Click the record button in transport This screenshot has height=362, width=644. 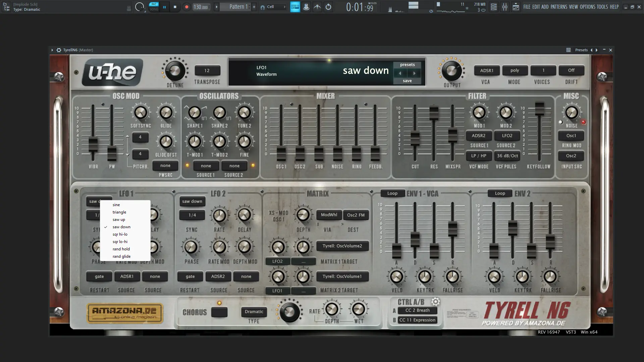(186, 7)
